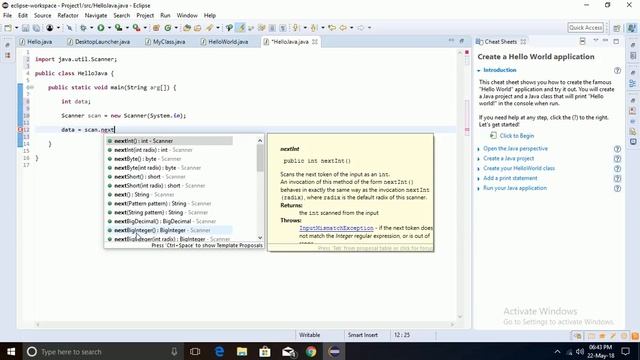Click the Save toolbar icon
640x360 pixels.
(25, 28)
